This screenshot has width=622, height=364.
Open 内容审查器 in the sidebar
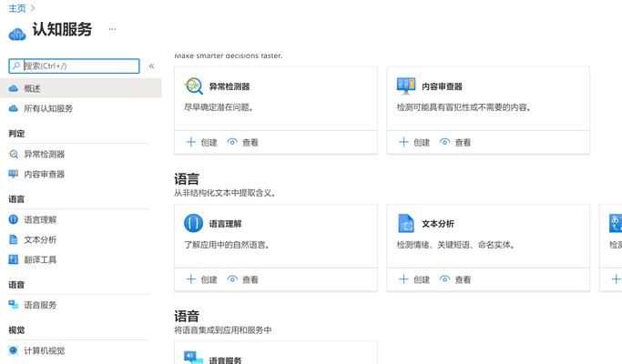[x=45, y=174]
